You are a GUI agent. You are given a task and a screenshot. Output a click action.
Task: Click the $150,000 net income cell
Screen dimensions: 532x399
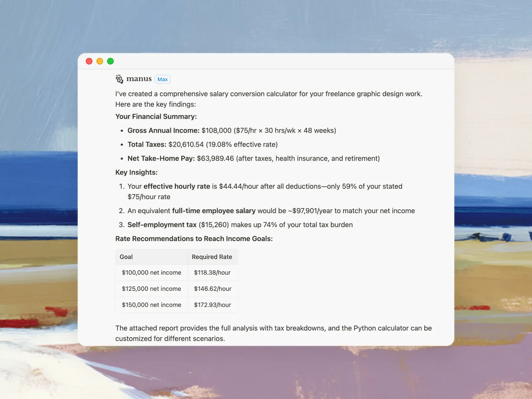coord(152,305)
